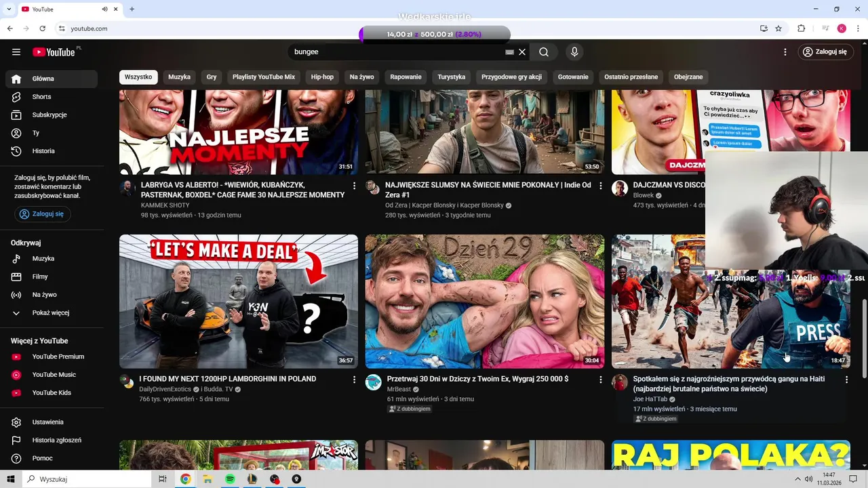Click Zaloguj się button in sidebar
The image size is (868, 488).
coord(42,214)
